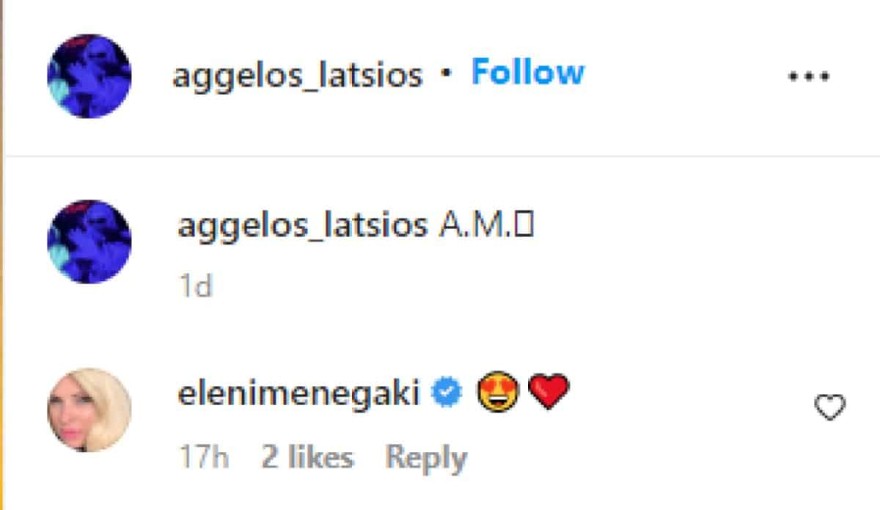This screenshot has width=880, height=510.
Task: Open aggelos_latsios profile picture in the header
Action: click(89, 76)
